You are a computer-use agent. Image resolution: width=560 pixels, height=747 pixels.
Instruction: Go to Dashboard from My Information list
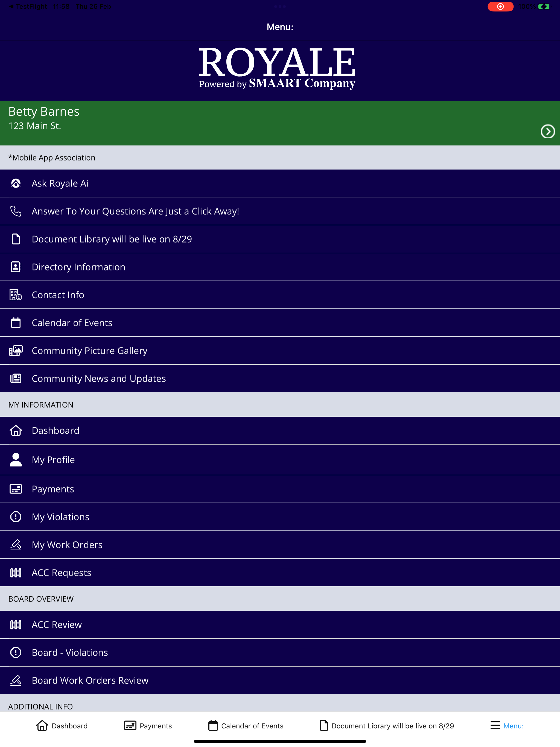280,431
